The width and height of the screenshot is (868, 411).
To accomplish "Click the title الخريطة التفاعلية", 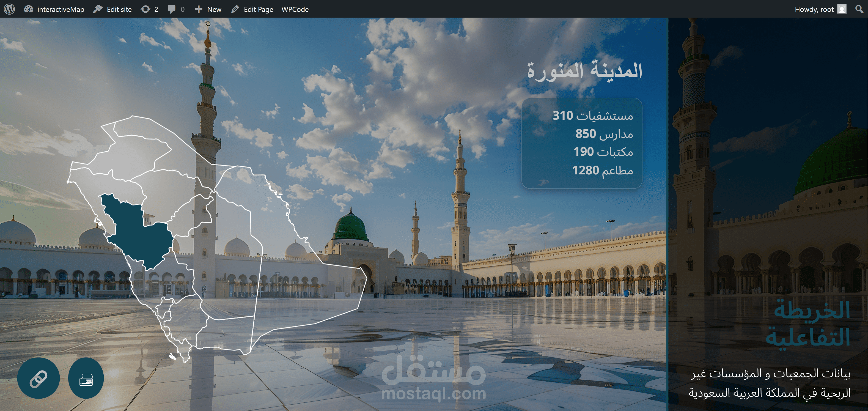I will click(808, 324).
